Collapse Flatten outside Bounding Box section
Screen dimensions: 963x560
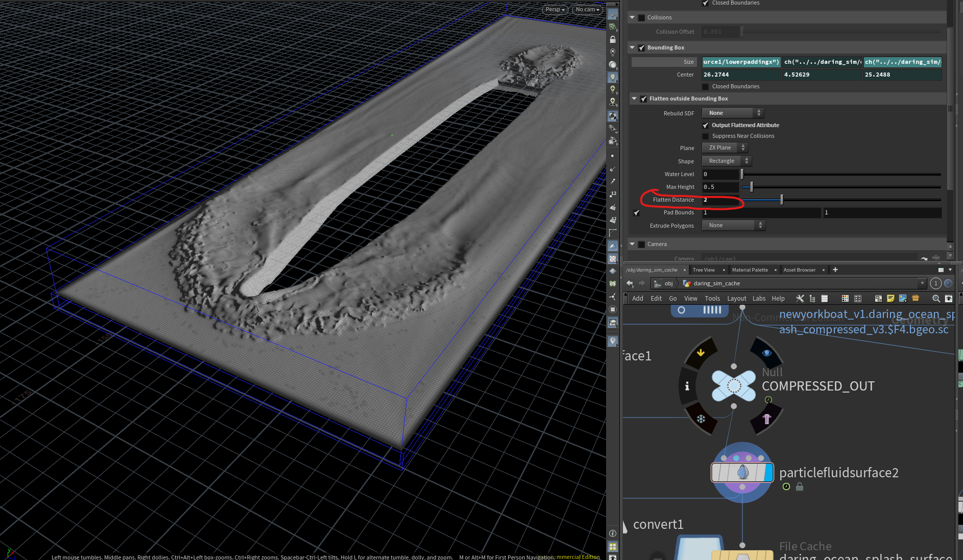coord(634,99)
